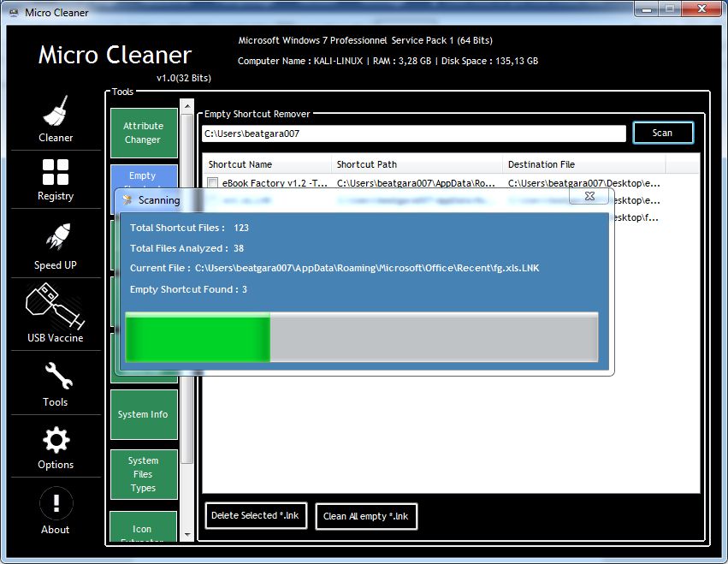Viewport: 728px width, 564px height.
Task: Close the Scanning dialog with X
Action: pyautogui.click(x=589, y=196)
